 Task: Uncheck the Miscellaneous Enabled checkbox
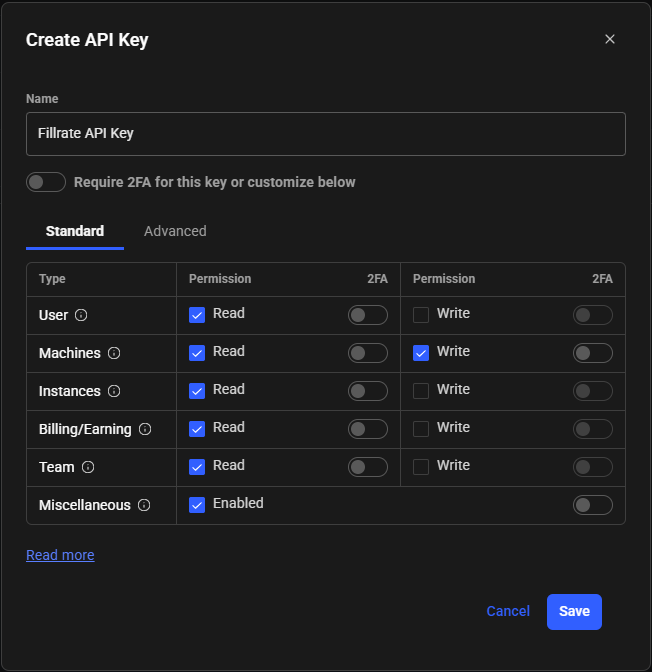coord(197,505)
